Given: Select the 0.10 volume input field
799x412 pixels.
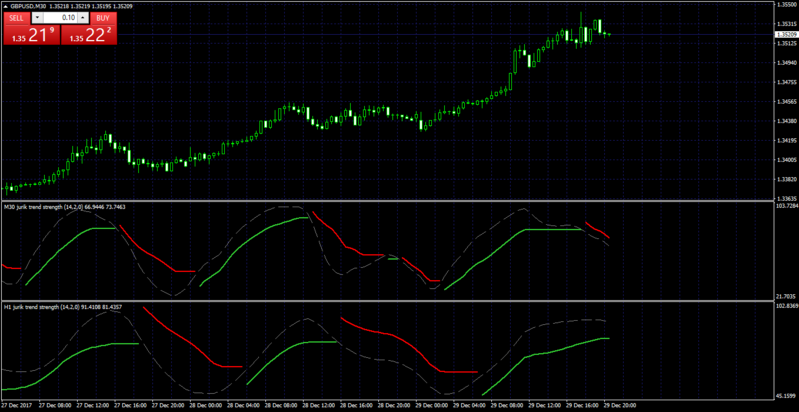Looking at the screenshot, I should point(61,18).
